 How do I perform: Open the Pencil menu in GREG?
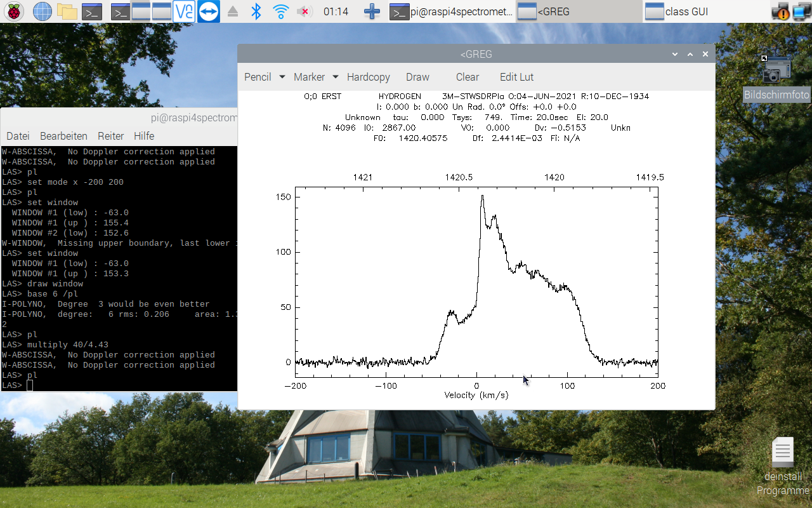(258, 77)
